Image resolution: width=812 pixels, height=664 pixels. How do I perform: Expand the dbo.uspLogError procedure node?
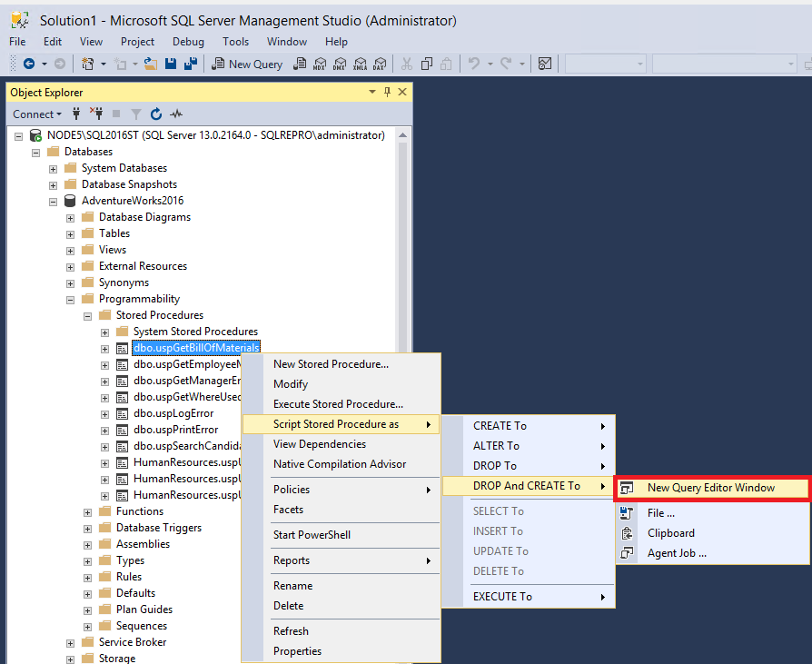tap(104, 414)
